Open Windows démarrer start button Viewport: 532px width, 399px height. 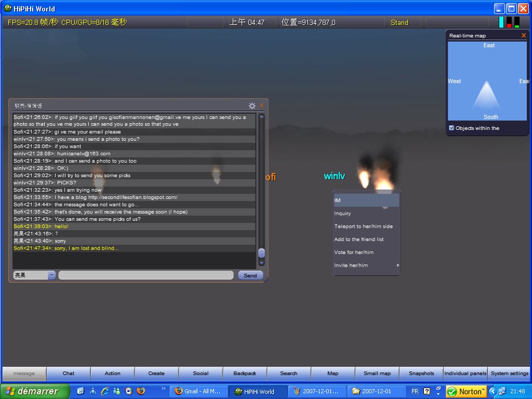[35, 391]
